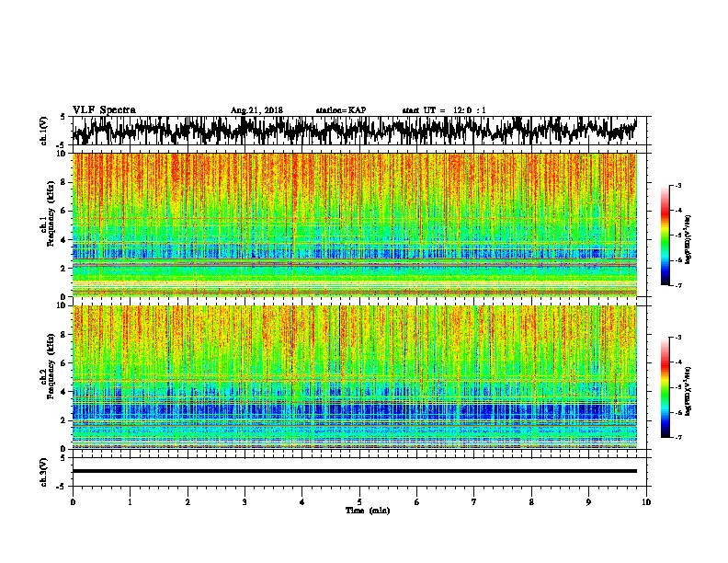Click time-axis tick label "9"

[588, 502]
